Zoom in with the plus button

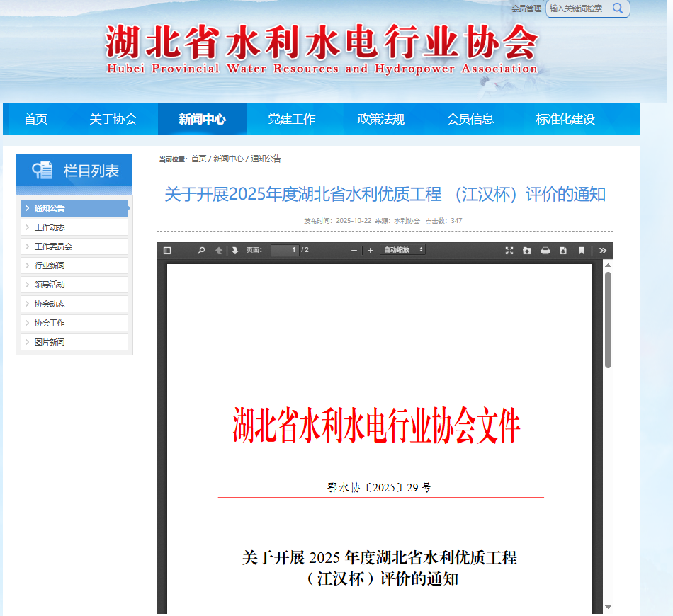[369, 250]
